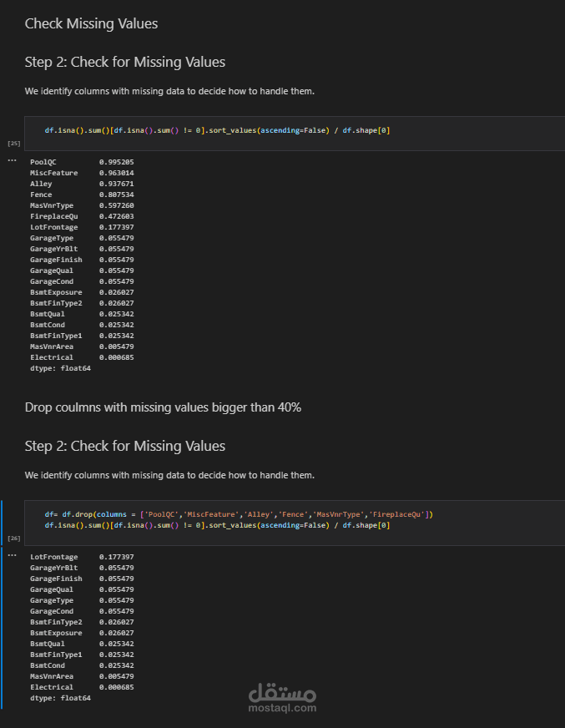The width and height of the screenshot is (565, 728).
Task: Select the execution count label [26]
Action: 14,538
